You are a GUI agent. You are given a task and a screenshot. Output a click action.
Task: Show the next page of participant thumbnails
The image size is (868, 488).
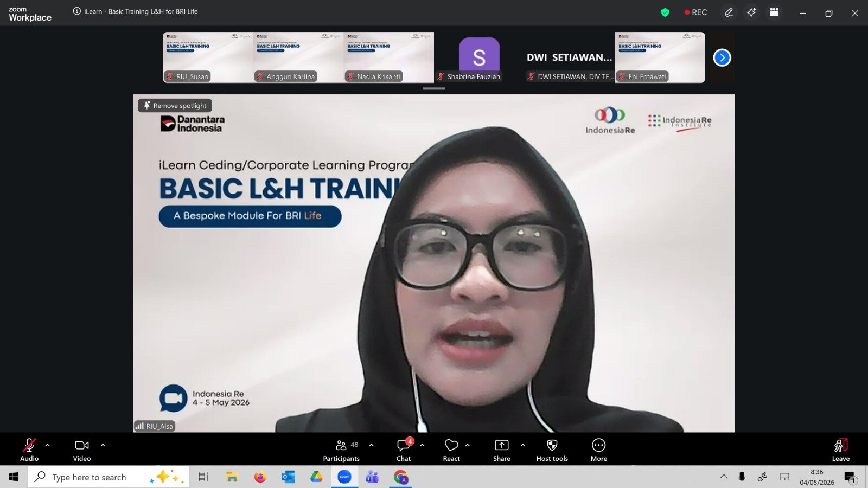pyautogui.click(x=722, y=57)
